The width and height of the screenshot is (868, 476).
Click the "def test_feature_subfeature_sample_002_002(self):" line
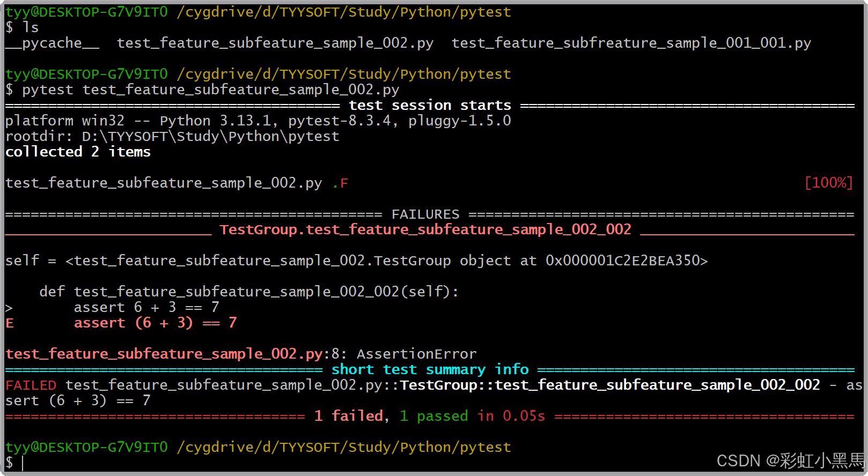[x=249, y=292]
